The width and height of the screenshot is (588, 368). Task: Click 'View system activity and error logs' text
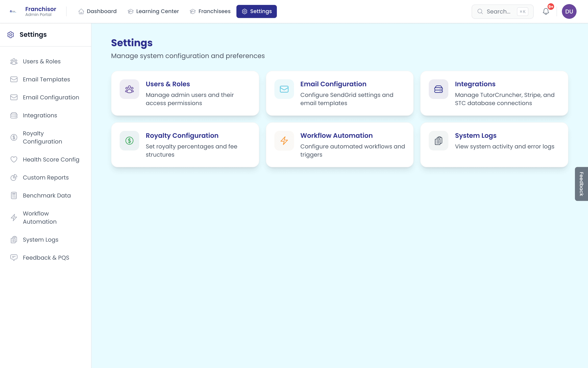click(x=505, y=147)
